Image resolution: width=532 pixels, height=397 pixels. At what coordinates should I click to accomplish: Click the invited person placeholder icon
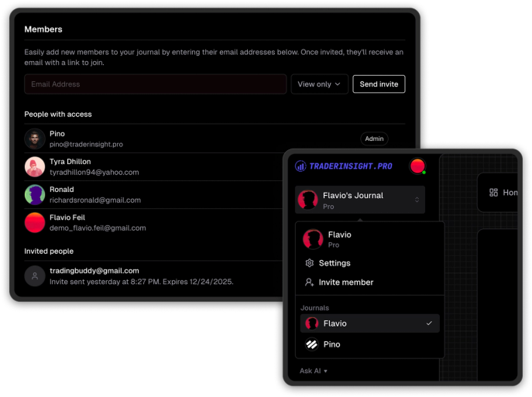point(35,276)
